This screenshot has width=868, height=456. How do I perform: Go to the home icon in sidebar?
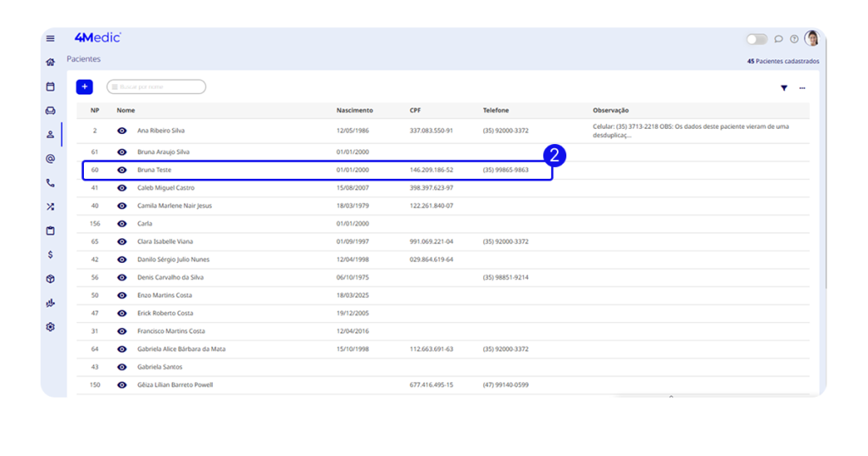(50, 62)
